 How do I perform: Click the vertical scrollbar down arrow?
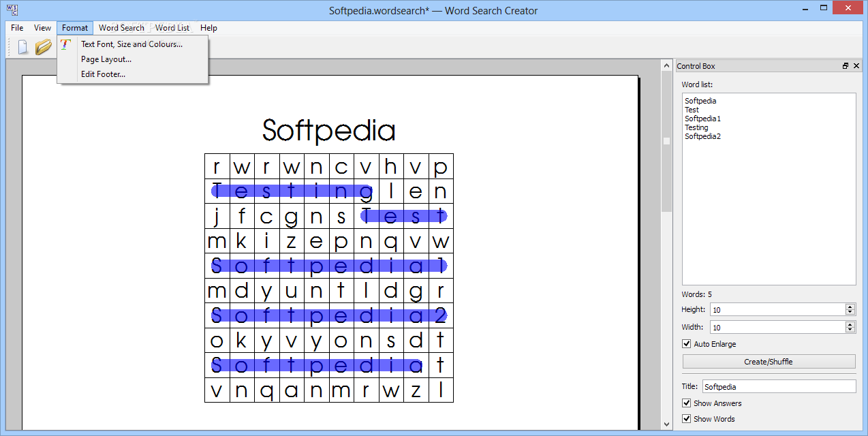(x=666, y=424)
